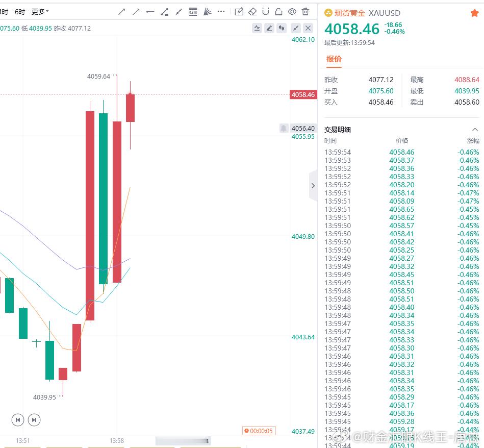
Task: Click the current price label 4058.46 on axis
Action: pyautogui.click(x=303, y=94)
